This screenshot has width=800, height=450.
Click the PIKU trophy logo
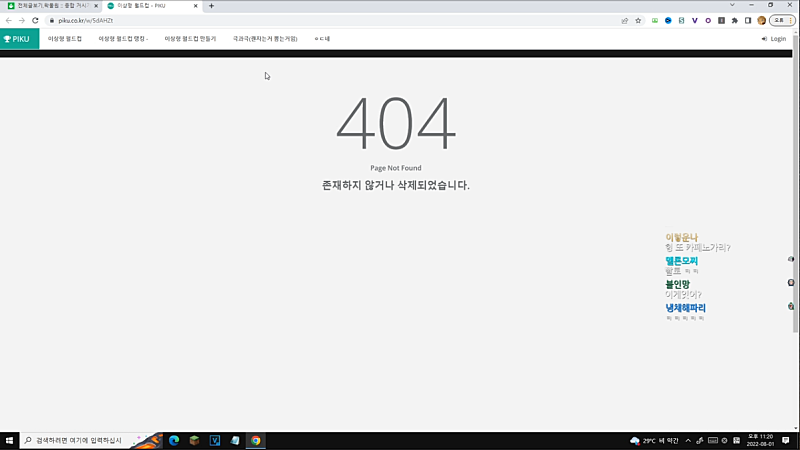click(17, 39)
